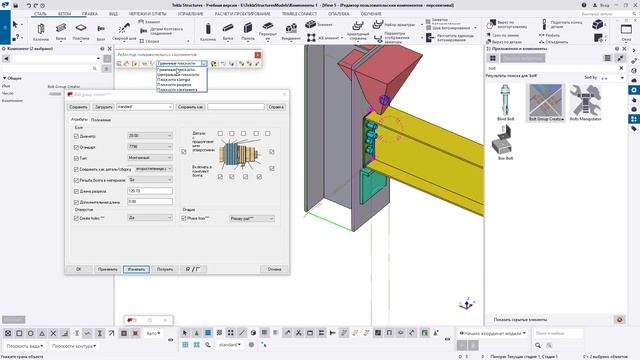This screenshot has width=640, height=360.
Task: Open the bolt type dropdown
Action: coord(150,158)
